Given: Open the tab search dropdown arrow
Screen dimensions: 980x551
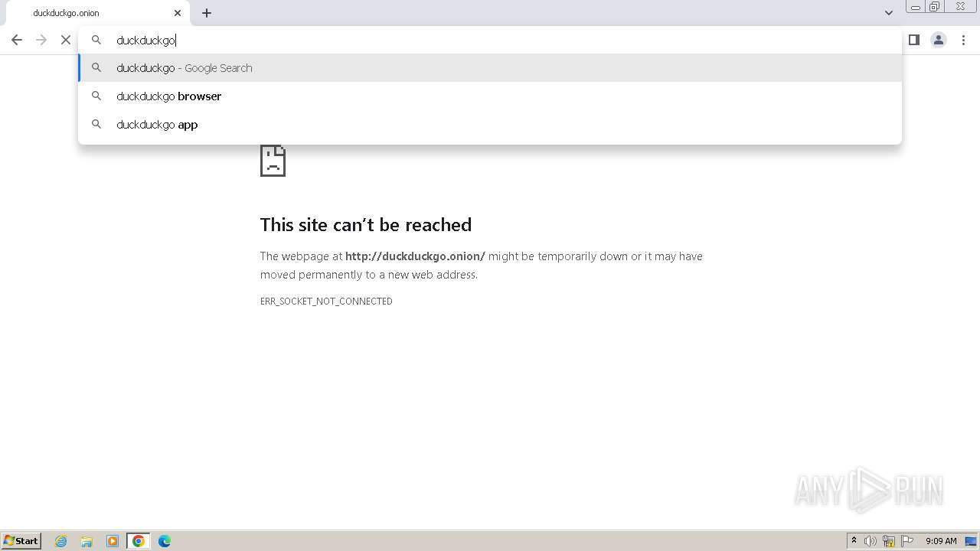Looking at the screenshot, I should 889,13.
